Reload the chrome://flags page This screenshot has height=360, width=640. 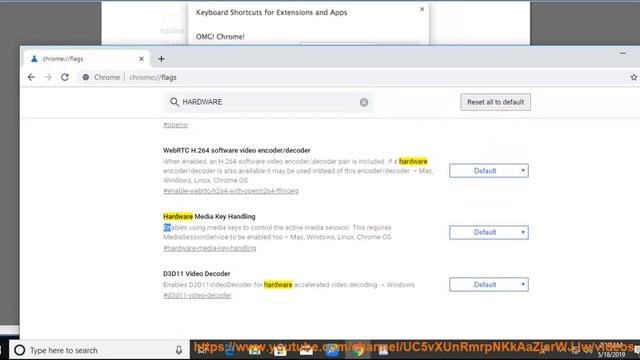[x=64, y=77]
